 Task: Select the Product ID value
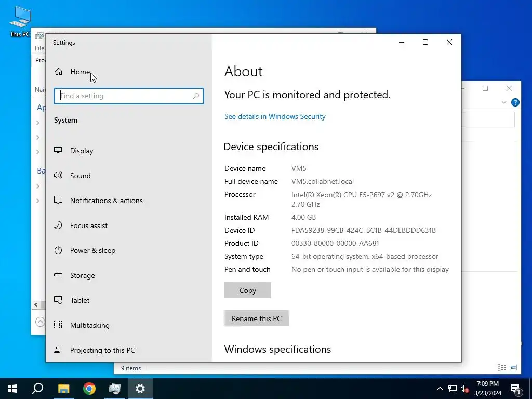(x=335, y=243)
